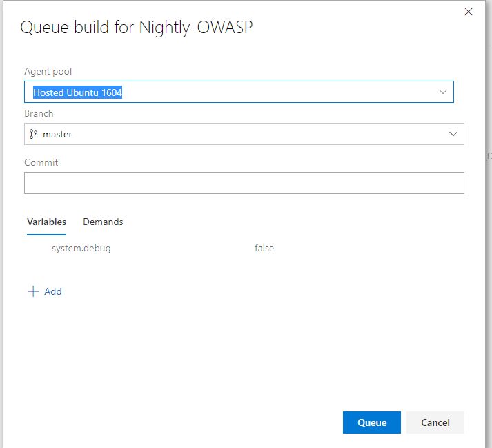Queue the Nightly-OWASP build

(372, 422)
